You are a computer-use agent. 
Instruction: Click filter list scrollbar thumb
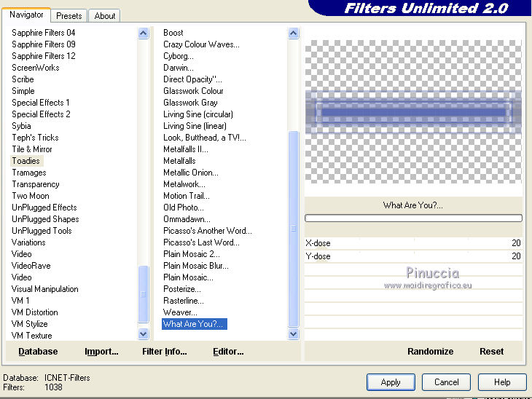click(x=293, y=229)
